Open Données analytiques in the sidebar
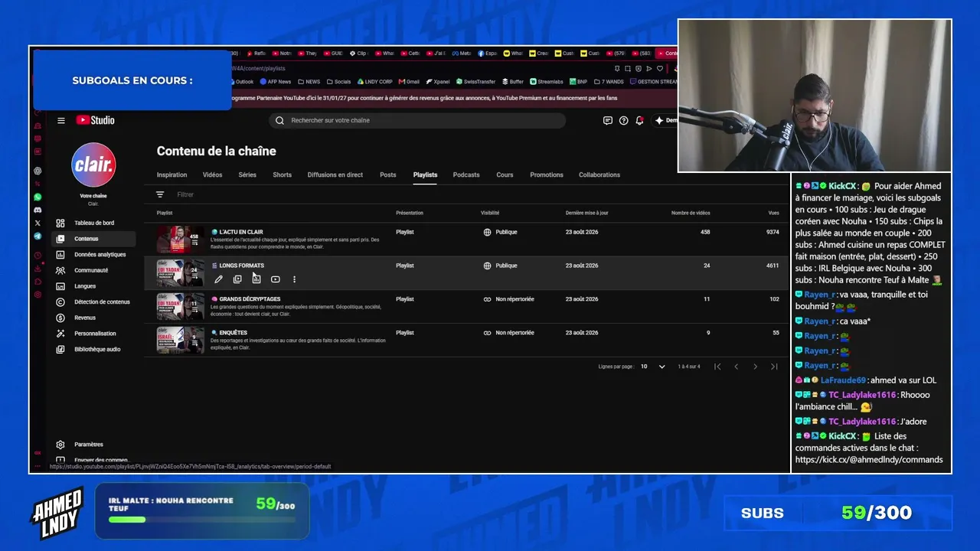 pyautogui.click(x=93, y=254)
